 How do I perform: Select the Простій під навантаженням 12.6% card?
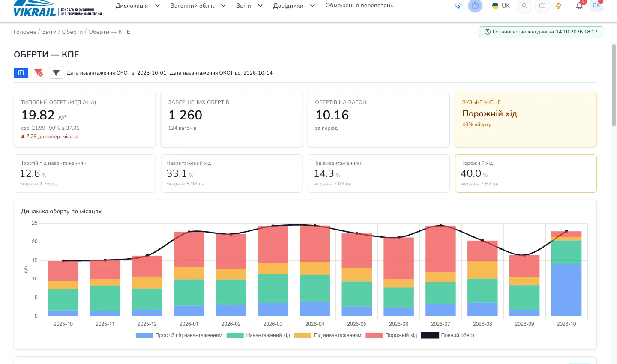(84, 173)
